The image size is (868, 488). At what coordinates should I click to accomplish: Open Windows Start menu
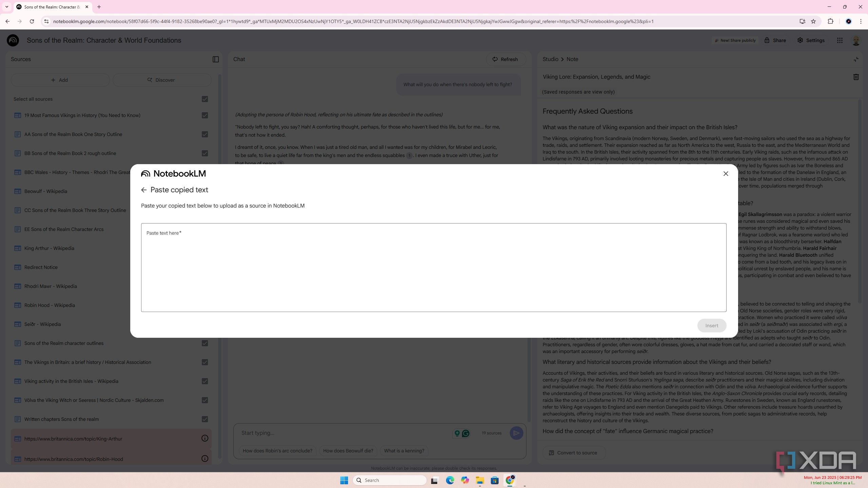344,480
